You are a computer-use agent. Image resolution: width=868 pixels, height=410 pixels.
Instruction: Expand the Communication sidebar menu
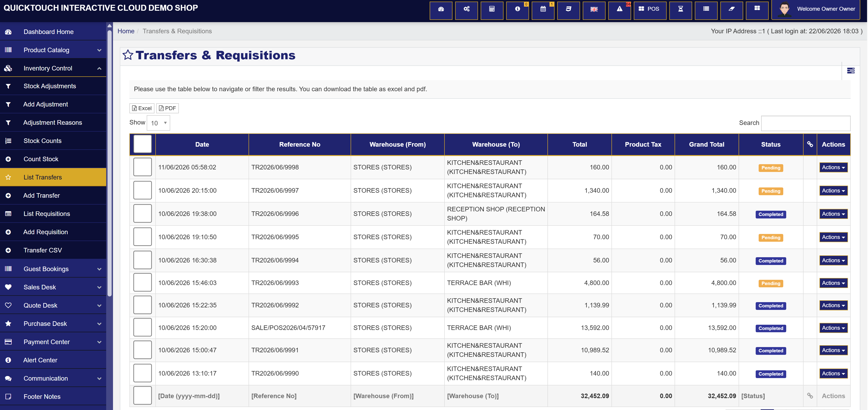[x=53, y=378]
